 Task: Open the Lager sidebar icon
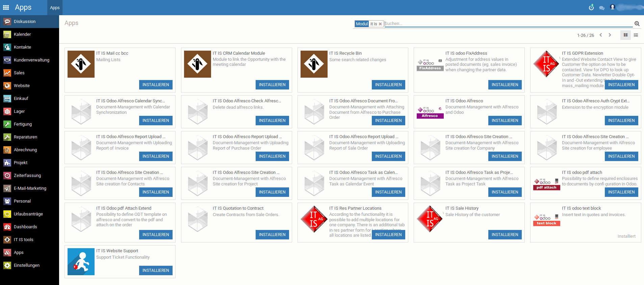[7, 111]
